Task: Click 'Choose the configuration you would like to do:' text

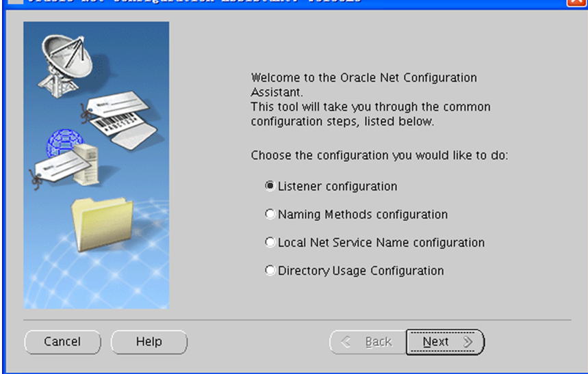Action: [379, 155]
